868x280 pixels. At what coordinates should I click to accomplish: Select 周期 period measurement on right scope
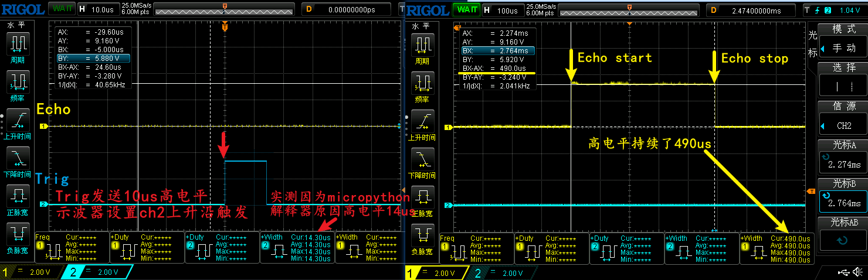pos(423,48)
